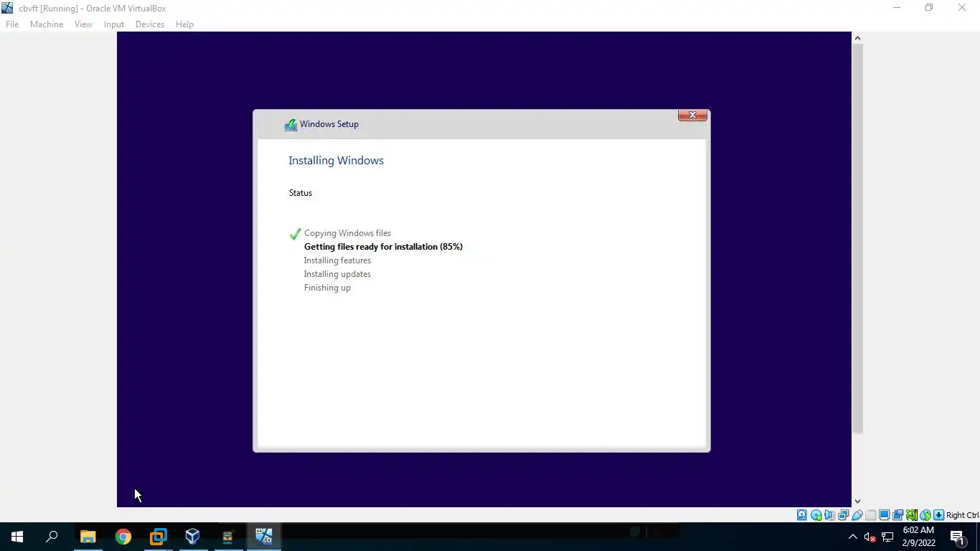Click the "Windows Setup" title text
This screenshot has width=980, height=551.
329,124
